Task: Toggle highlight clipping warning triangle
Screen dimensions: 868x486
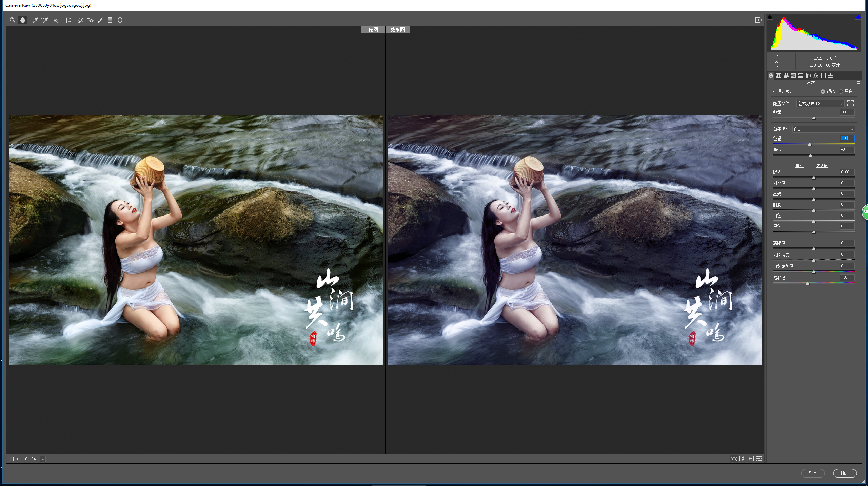Action: click(858, 17)
